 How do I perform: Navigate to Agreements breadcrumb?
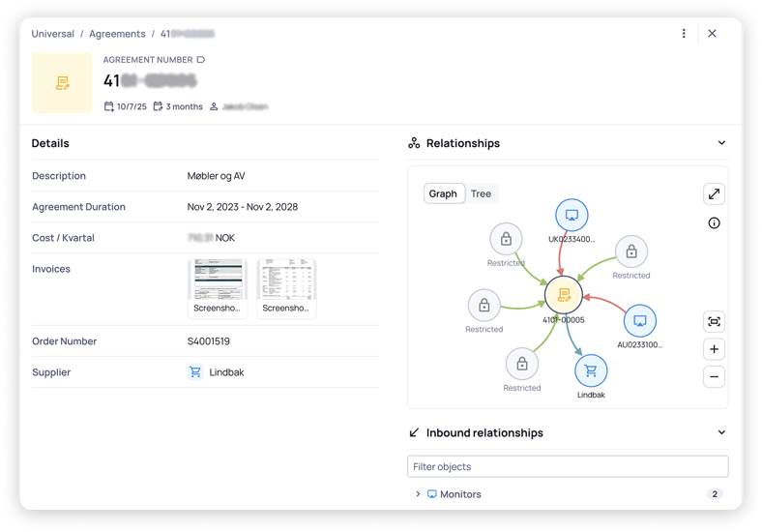(116, 34)
